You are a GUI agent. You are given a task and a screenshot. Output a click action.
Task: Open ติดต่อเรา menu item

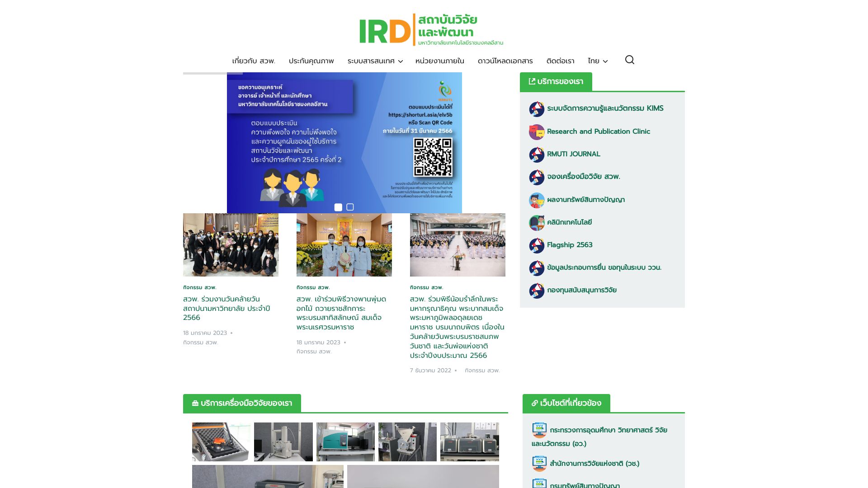560,61
